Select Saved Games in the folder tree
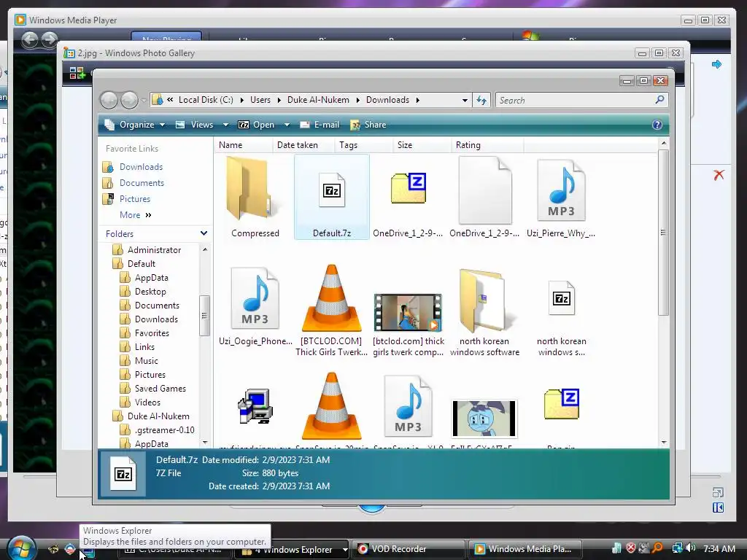 (160, 389)
